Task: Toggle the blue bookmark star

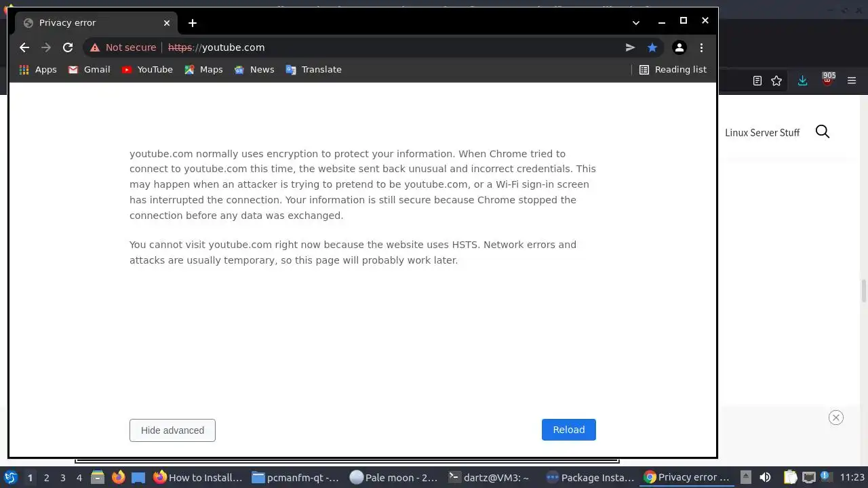Action: click(x=652, y=47)
